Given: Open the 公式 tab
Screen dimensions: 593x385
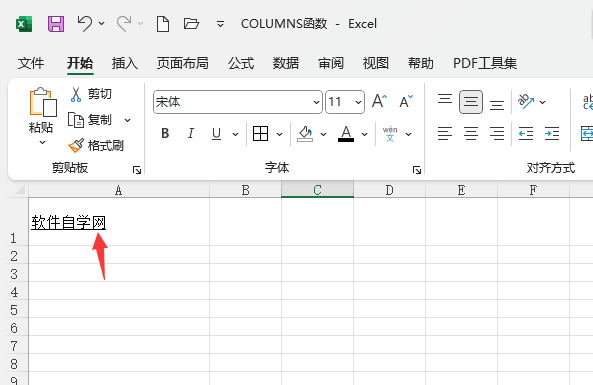Looking at the screenshot, I should click(x=241, y=63).
